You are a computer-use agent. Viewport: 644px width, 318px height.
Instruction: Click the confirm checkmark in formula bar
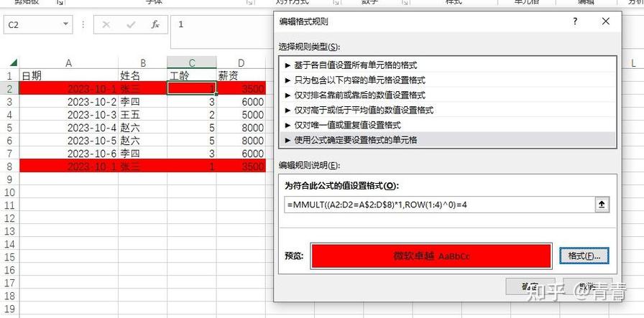click(131, 24)
